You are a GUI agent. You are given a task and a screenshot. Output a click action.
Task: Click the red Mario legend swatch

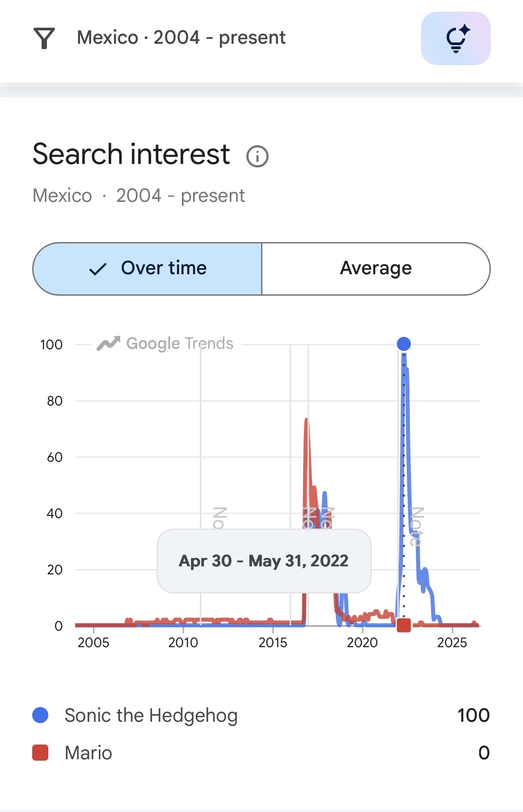40,753
